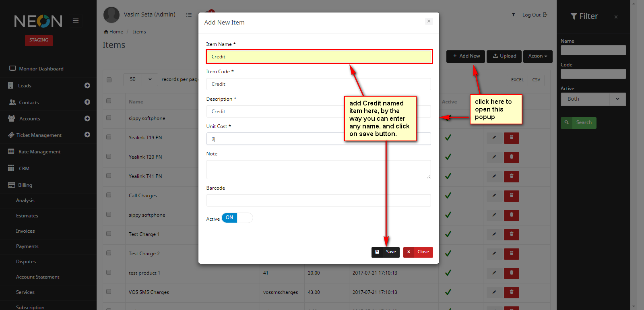Screen dimensions: 644x310
Task: Click the plus icon next to Contacts
Action: [87, 102]
